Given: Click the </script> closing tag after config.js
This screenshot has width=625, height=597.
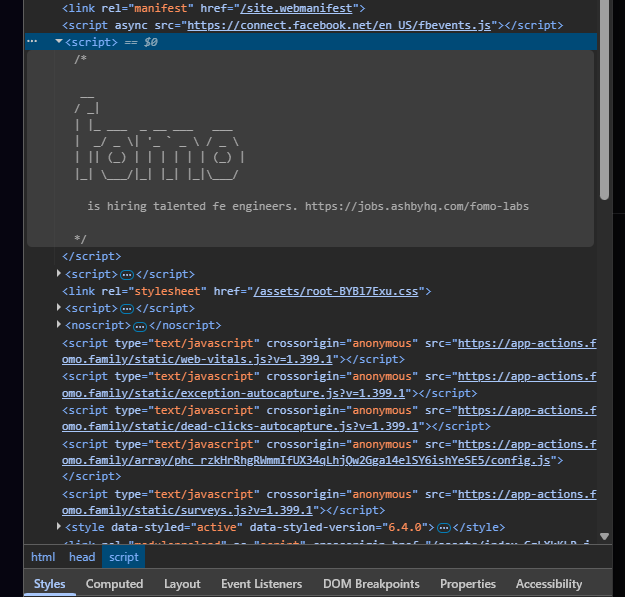Looking at the screenshot, I should click(92, 476).
